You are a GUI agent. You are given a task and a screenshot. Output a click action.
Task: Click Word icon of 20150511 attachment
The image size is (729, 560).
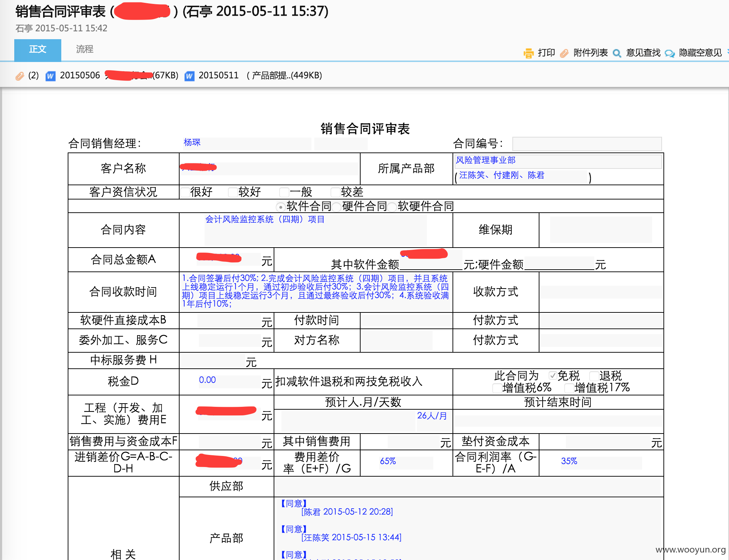pos(190,76)
